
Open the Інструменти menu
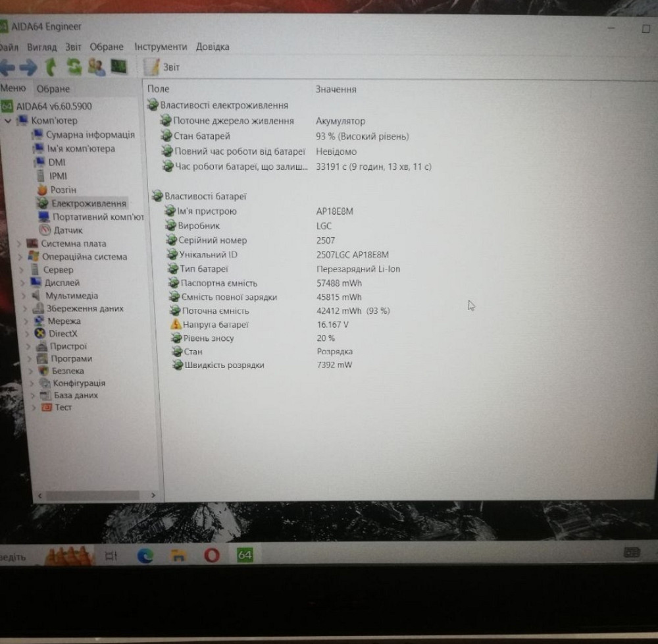[159, 47]
